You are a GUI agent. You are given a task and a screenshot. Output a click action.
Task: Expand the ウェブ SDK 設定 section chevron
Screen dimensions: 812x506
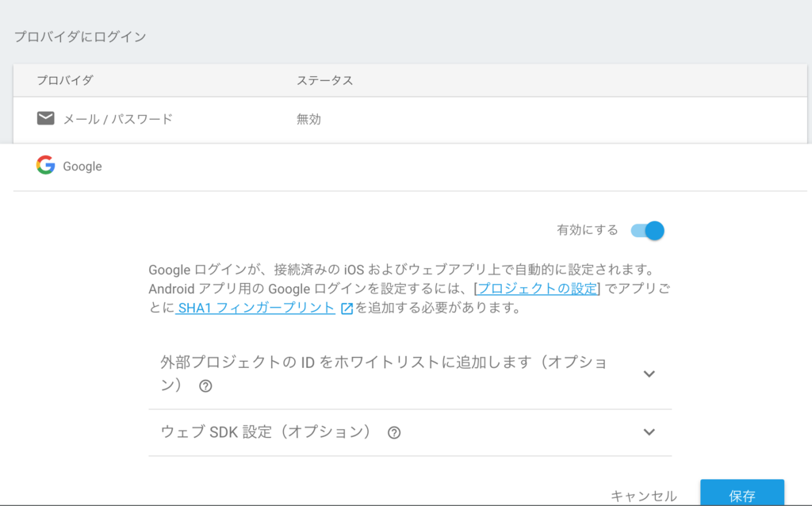pyautogui.click(x=649, y=432)
